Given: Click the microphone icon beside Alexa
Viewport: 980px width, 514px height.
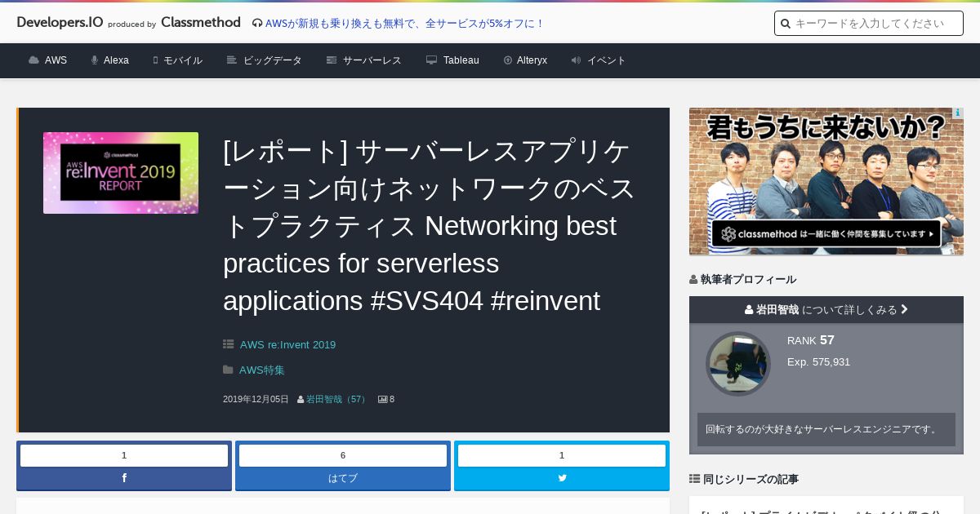Looking at the screenshot, I should pos(95,60).
